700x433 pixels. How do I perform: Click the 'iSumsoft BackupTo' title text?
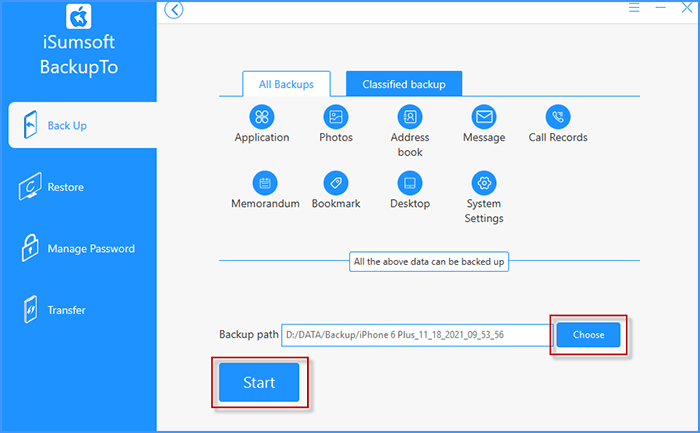click(79, 54)
